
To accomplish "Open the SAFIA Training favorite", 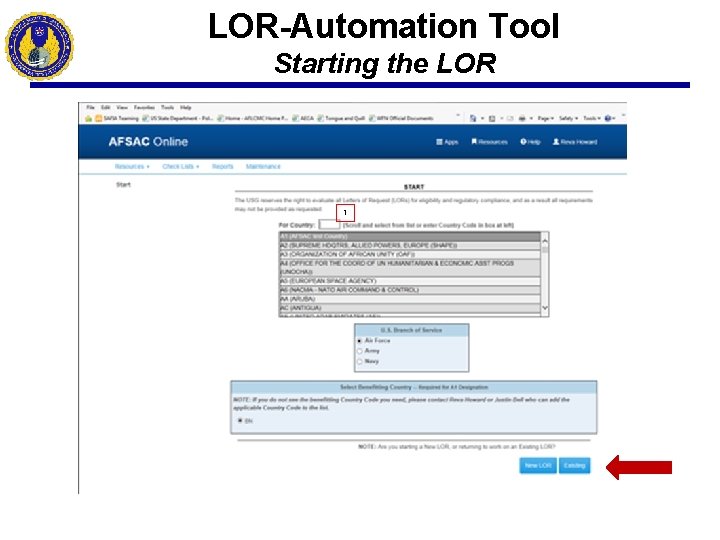I will point(117,118).
